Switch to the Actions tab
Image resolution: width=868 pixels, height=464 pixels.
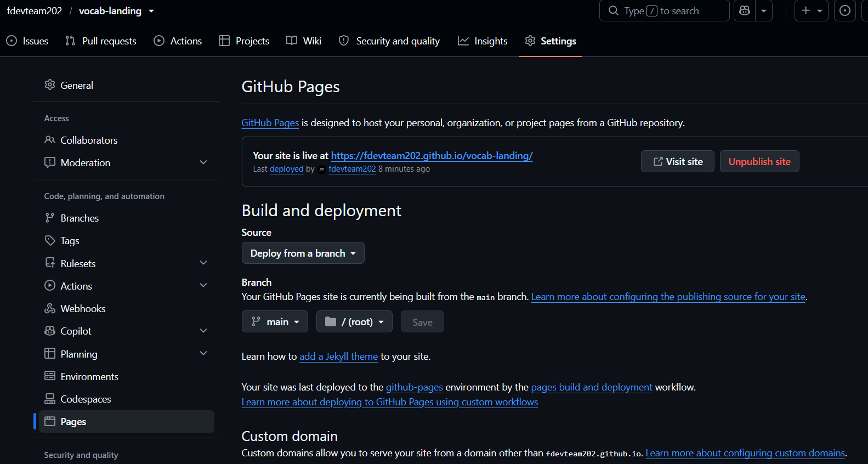pyautogui.click(x=178, y=41)
